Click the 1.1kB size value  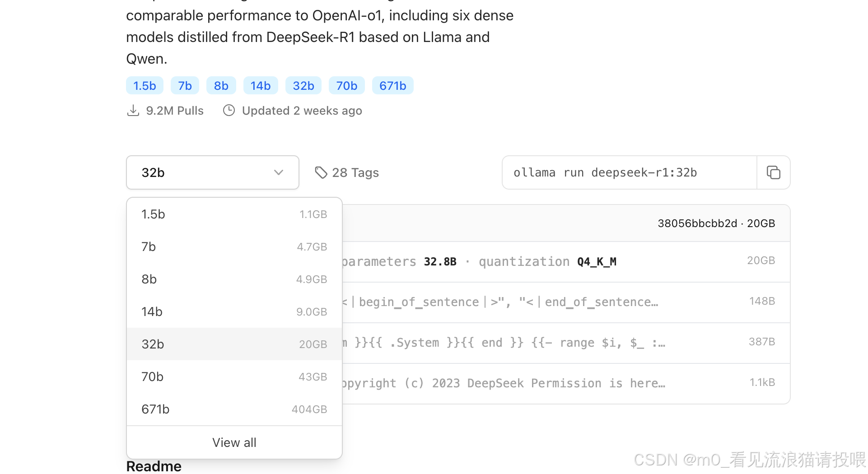762,382
